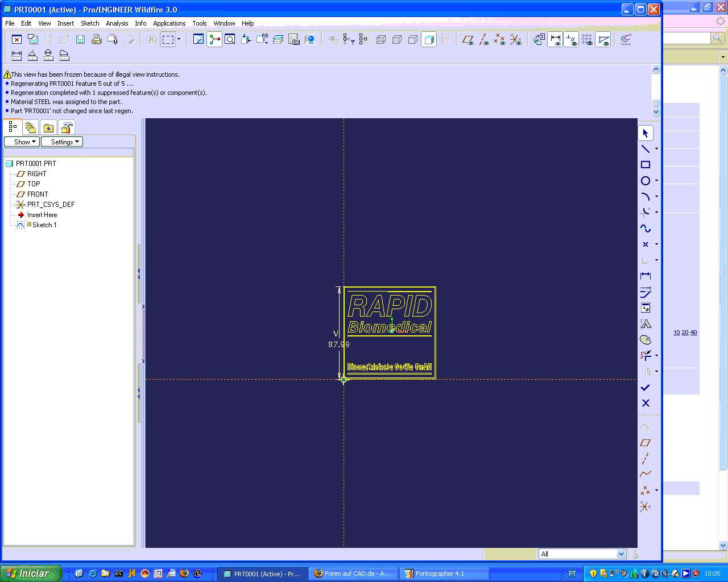Pick the Create Dimension tool
The width and height of the screenshot is (728, 582).
[x=646, y=276]
